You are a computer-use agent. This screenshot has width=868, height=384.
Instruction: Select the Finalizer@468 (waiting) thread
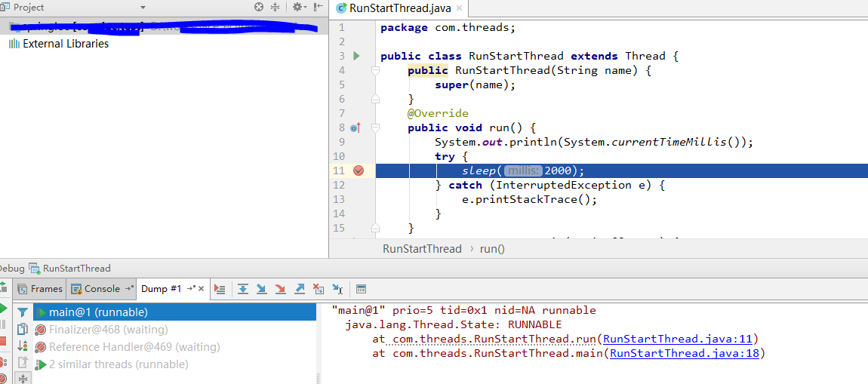(174, 330)
